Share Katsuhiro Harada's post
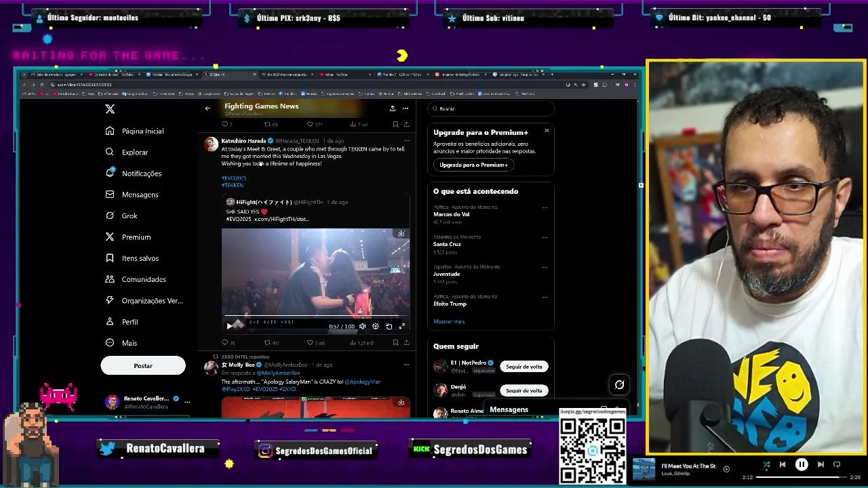Image resolution: width=868 pixels, height=488 pixels. [406, 343]
